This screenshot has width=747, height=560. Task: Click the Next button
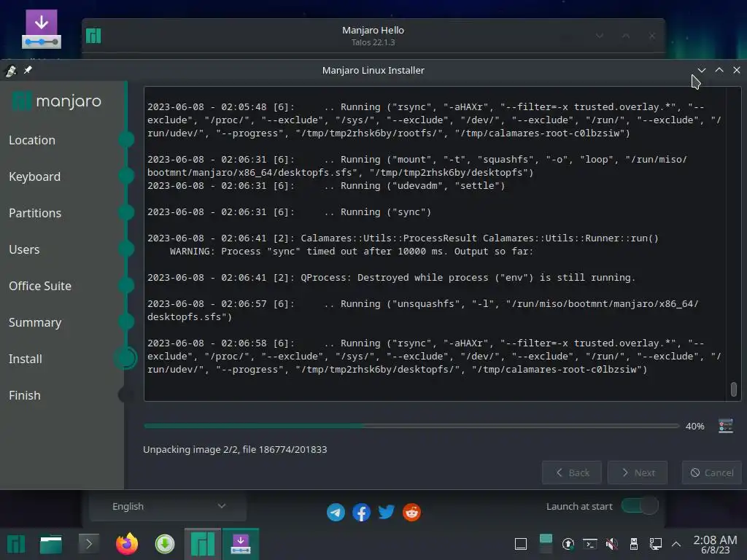tap(638, 472)
